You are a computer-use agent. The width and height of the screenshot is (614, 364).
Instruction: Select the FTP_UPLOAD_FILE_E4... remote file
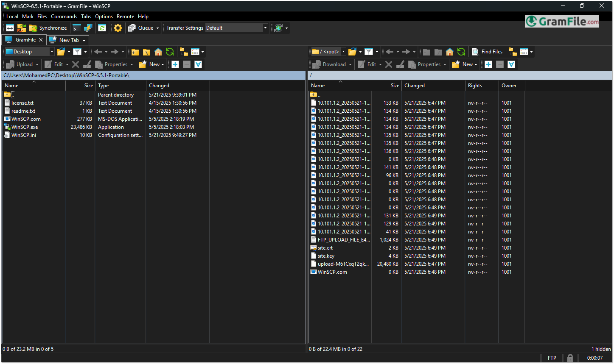click(344, 240)
